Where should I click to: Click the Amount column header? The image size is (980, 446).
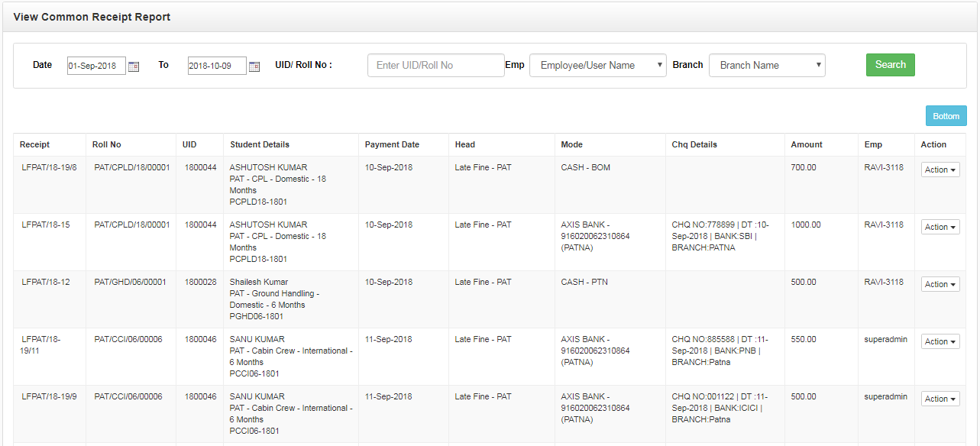coord(807,144)
